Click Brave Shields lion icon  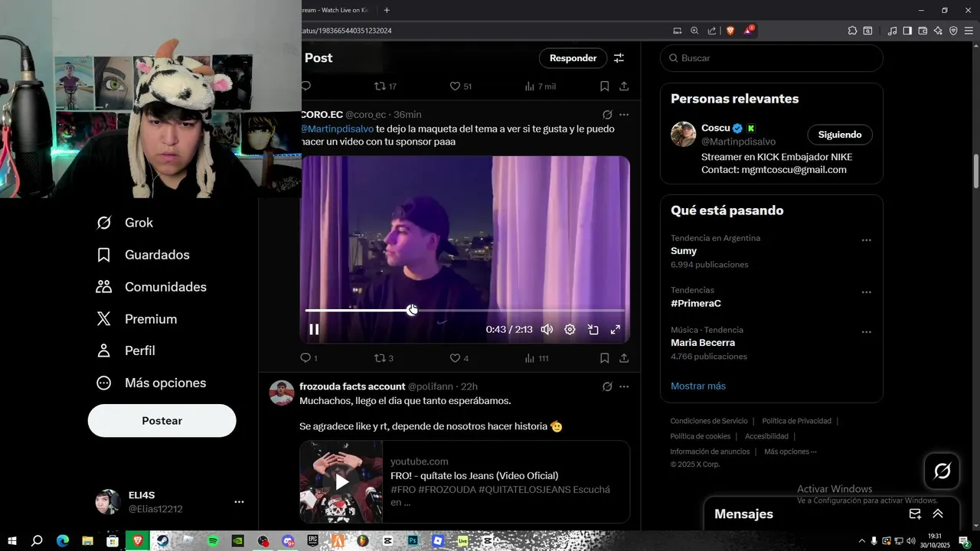pos(730,31)
